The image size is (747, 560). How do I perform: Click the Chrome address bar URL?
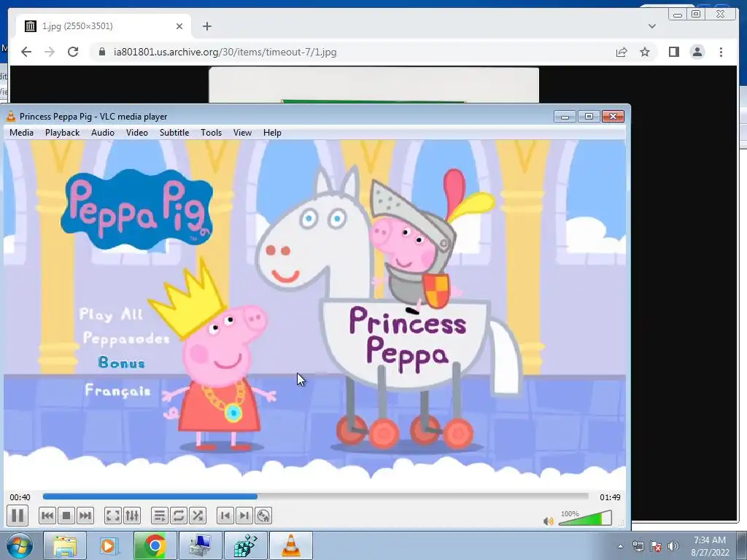tap(225, 52)
